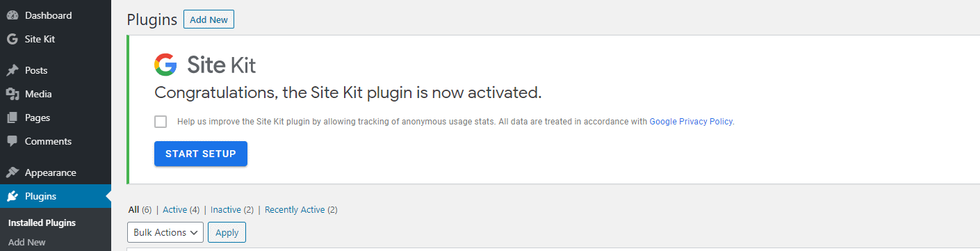Open the Google Privacy Policy link
980x251 pixels.
point(691,122)
